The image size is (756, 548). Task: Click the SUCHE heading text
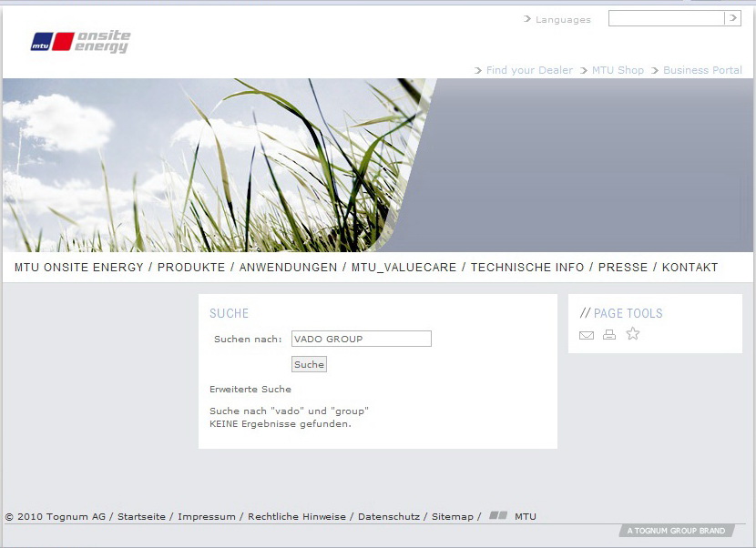click(x=229, y=313)
